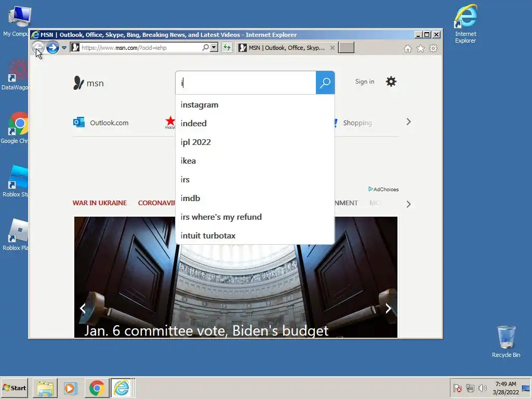Open the Jan. 6 committee vote headline
This screenshot has height=399, width=532.
coord(206,330)
